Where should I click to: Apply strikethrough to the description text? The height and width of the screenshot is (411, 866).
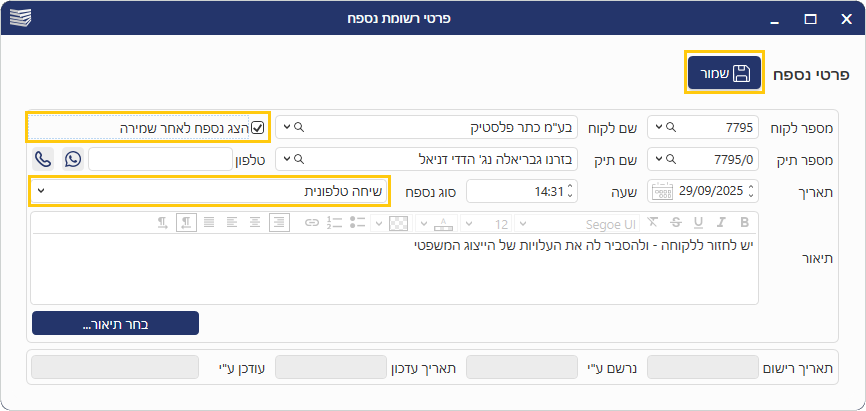(x=677, y=222)
